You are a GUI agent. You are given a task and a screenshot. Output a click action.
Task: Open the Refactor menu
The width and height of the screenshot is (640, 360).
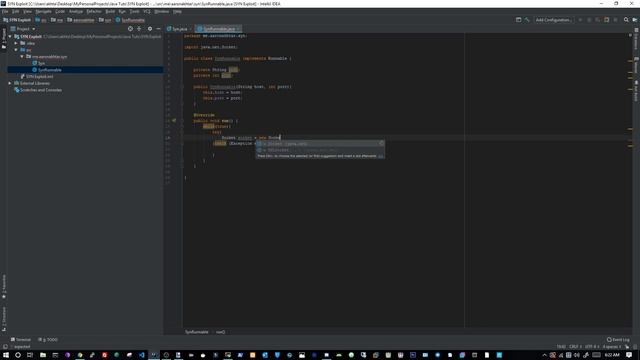pyautogui.click(x=94, y=11)
